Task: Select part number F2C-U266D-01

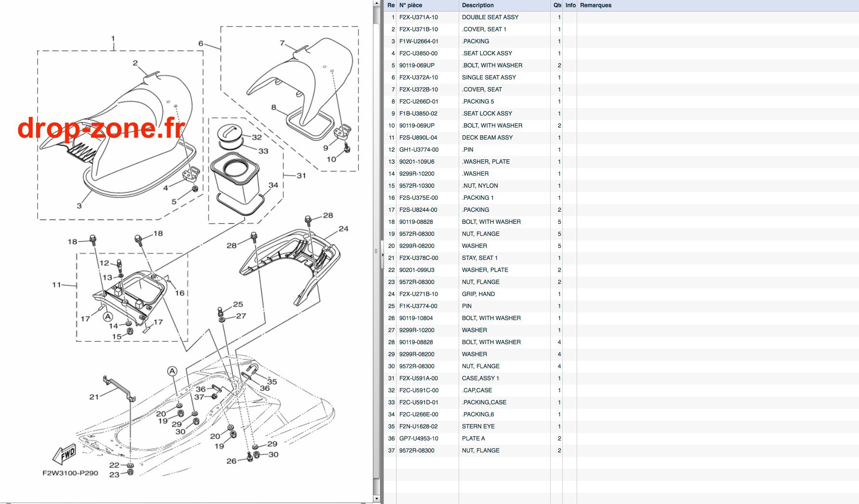Action: pyautogui.click(x=419, y=102)
